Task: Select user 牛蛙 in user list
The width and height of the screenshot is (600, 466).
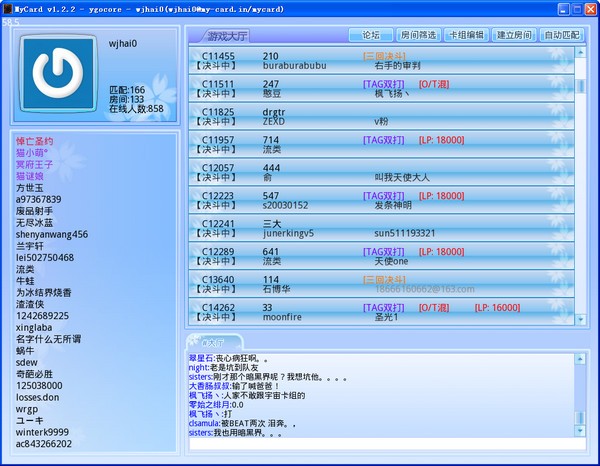Action: 25,281
